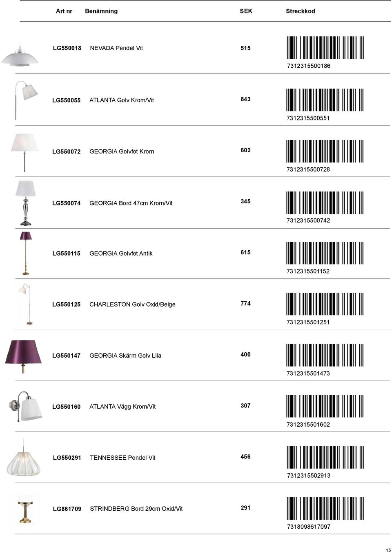
Task: Click the CHARLESTON Golv Oxid/Beige lamp image
Action: coord(25,305)
